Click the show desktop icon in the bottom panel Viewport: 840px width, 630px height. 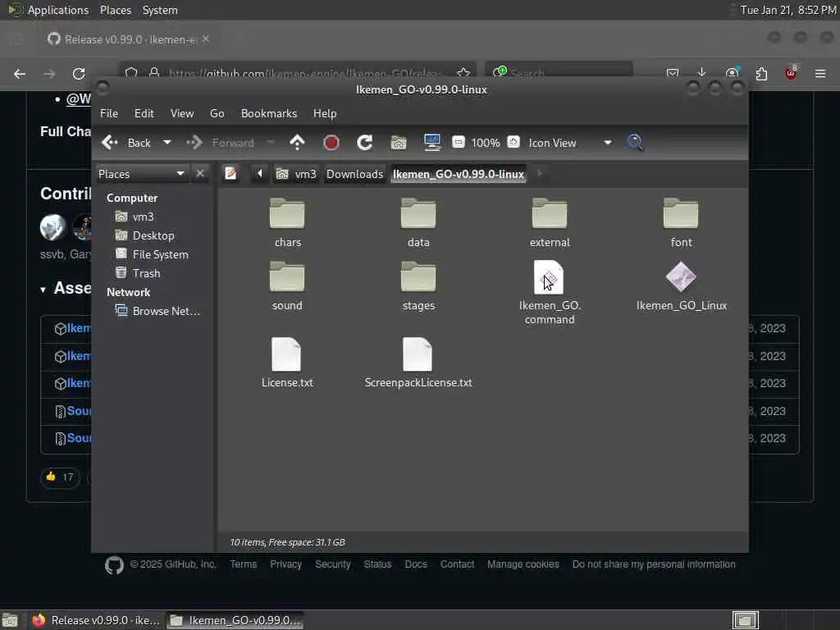[10, 620]
